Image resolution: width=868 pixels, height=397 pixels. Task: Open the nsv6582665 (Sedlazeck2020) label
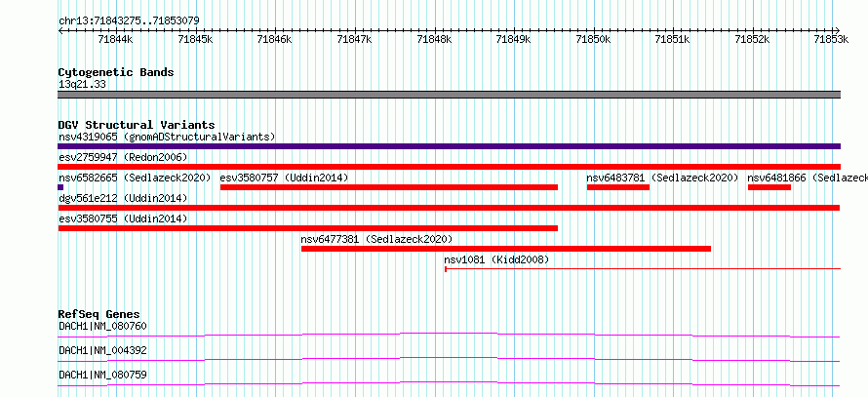click(135, 178)
